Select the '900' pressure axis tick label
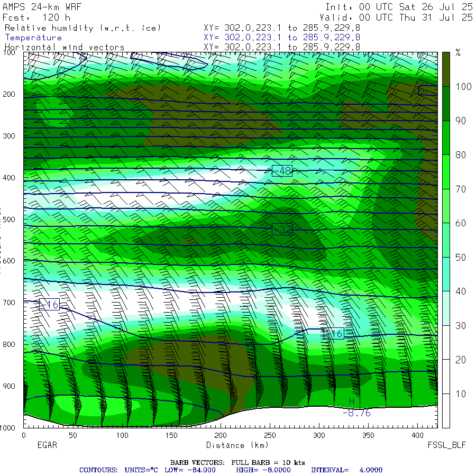 click(9, 386)
